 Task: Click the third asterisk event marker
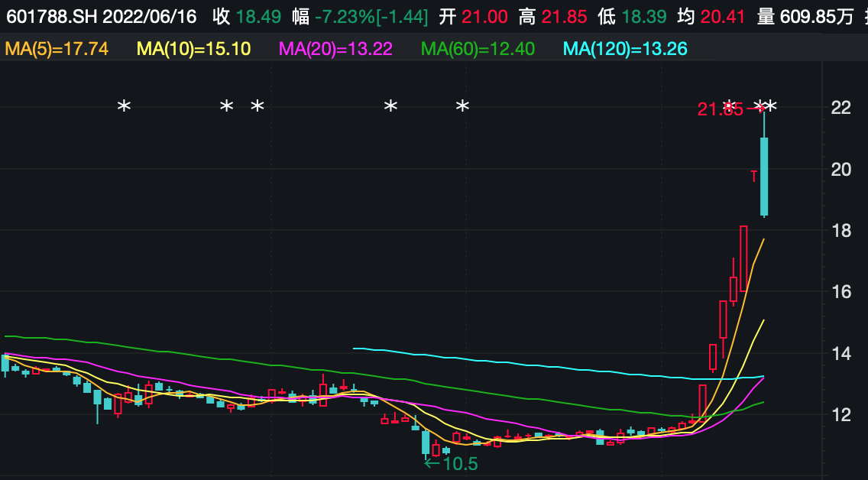click(x=257, y=105)
